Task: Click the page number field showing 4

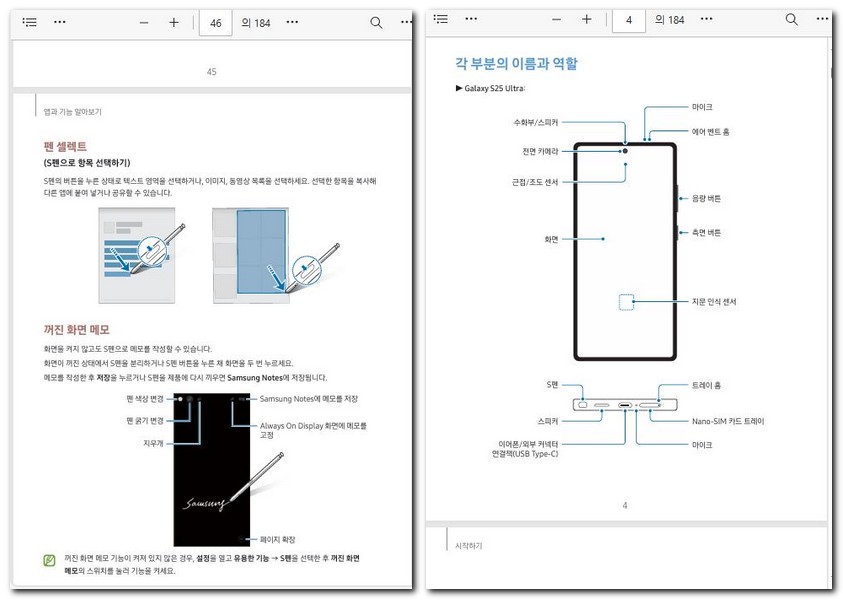Action: pos(628,19)
